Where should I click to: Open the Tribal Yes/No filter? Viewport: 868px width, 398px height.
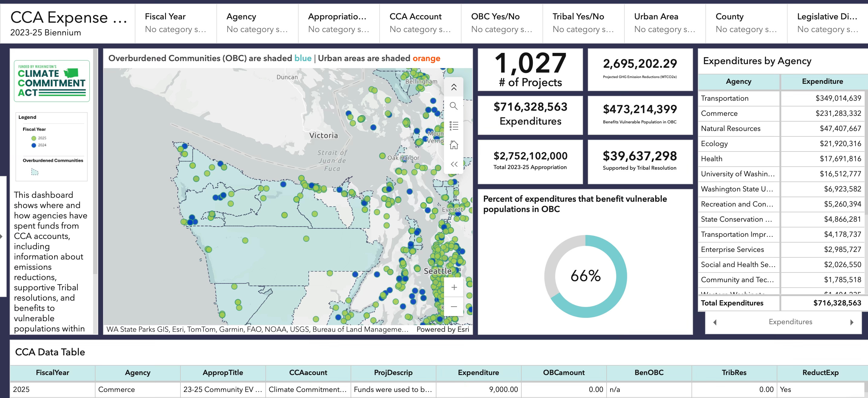click(x=583, y=23)
